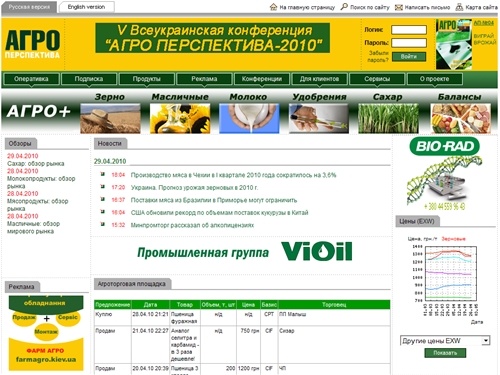Open Минпромторг alcohol licenses news
Image resolution: width=500 pixels, height=375 pixels.
click(192, 225)
